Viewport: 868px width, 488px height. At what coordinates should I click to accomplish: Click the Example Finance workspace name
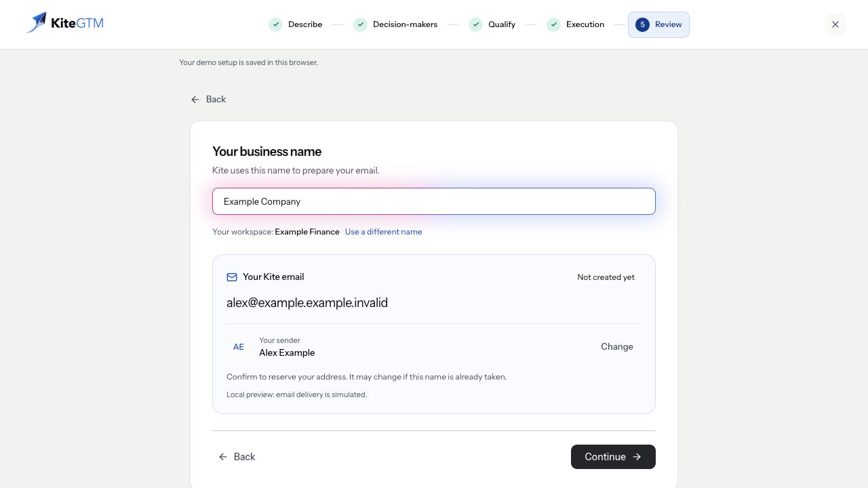tap(307, 232)
